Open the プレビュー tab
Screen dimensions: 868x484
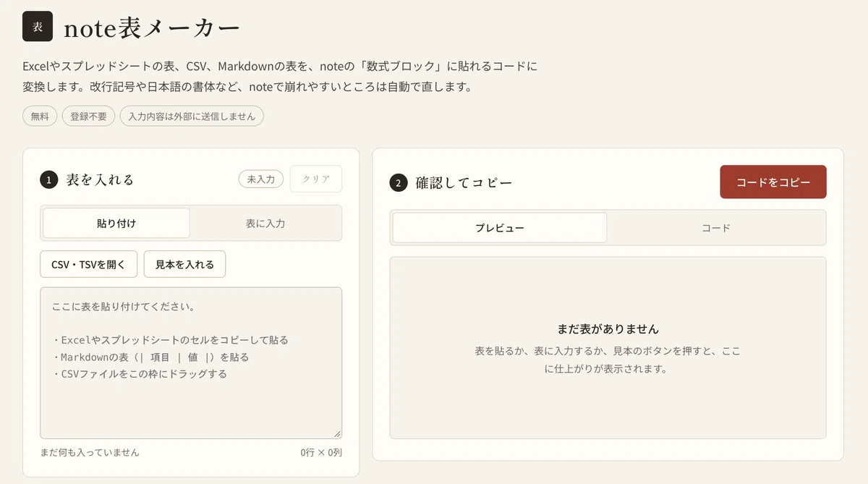500,228
